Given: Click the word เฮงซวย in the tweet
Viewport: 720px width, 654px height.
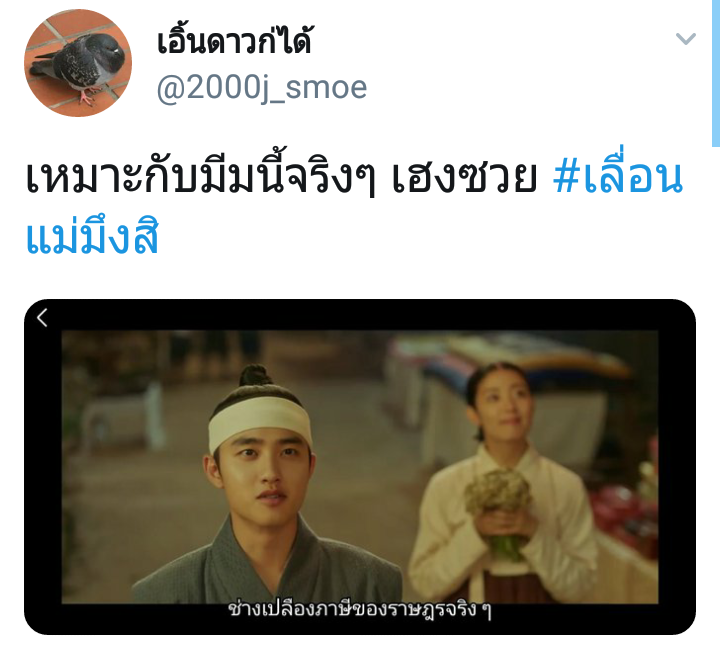Looking at the screenshot, I should coord(464,178).
